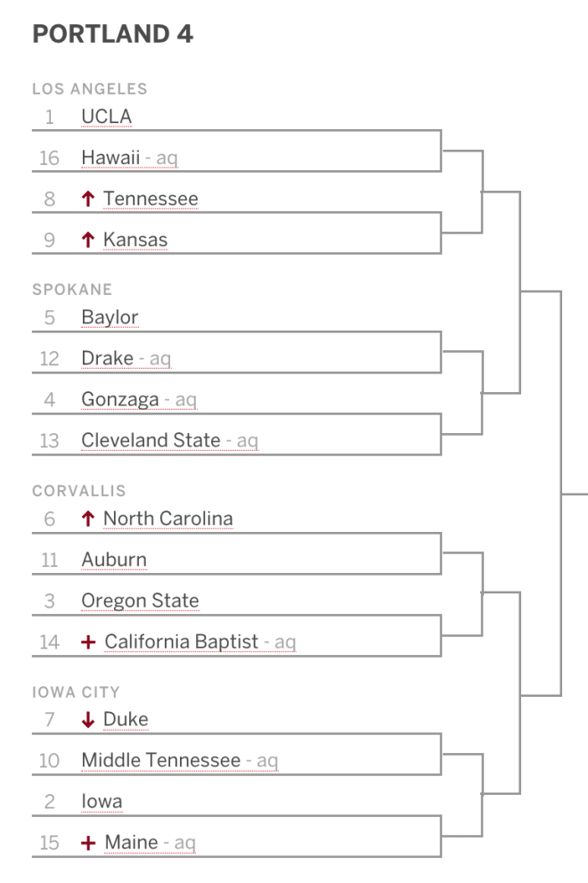Viewport: 588px width, 883px height.
Task: Click the plus icon beside California Baptist
Action: point(88,642)
